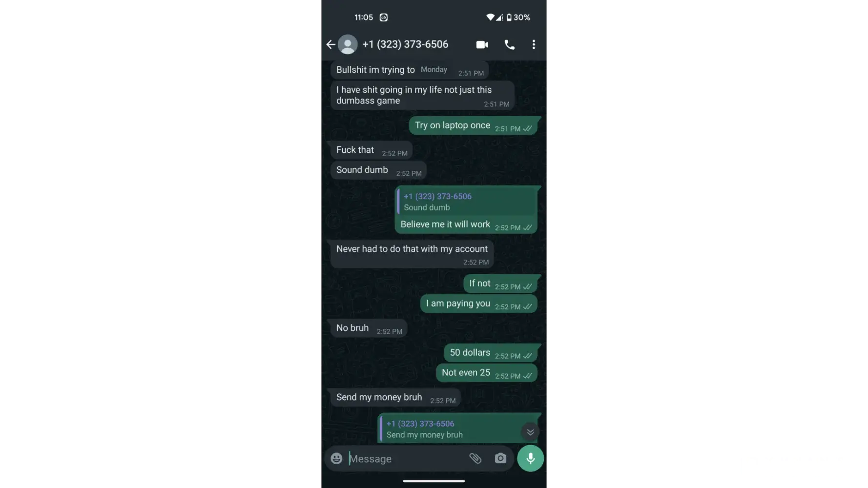Viewport: 868px width, 488px height.
Task: Select the "Try on laptop once" message bubble
Action: (x=473, y=126)
